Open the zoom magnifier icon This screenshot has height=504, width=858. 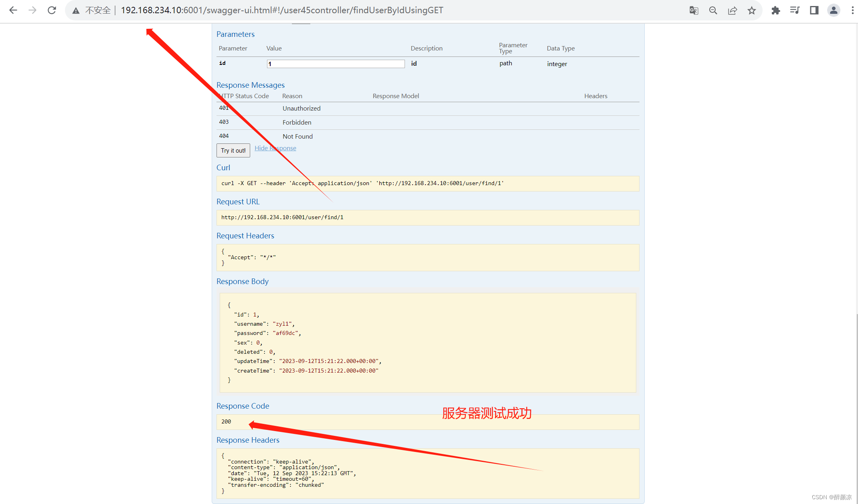click(713, 10)
